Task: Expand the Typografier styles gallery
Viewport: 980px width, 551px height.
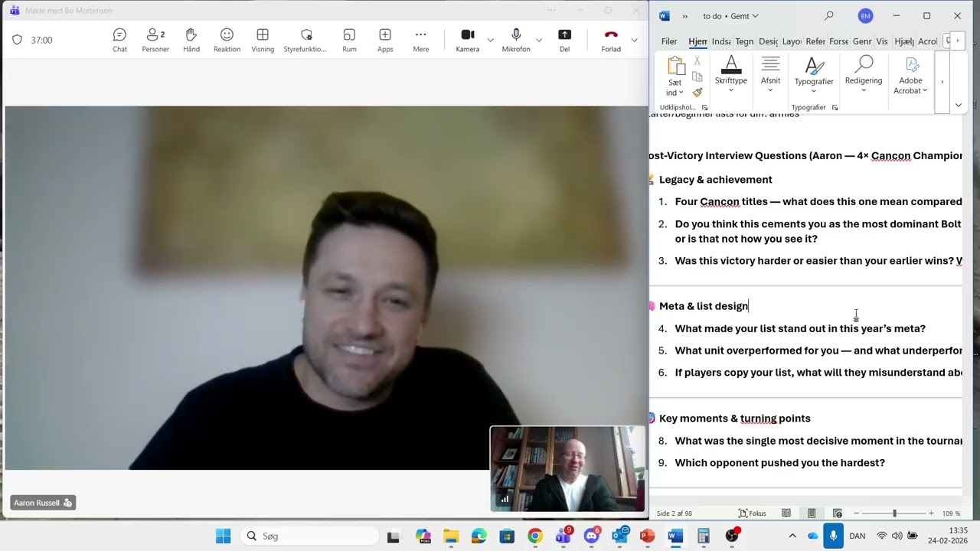Action: (814, 75)
